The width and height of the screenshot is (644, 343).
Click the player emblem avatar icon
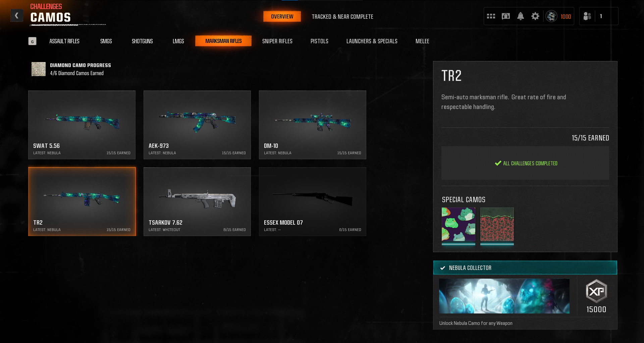[551, 16]
